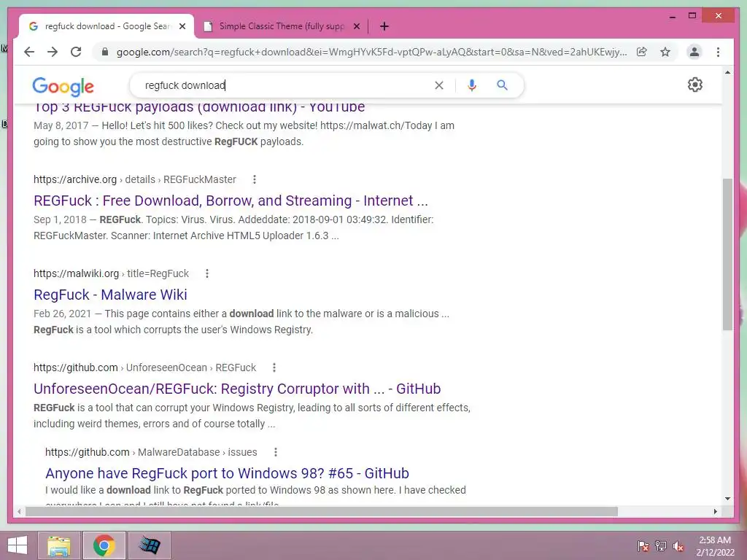Open more options for UnforeseenOcean github result
This screenshot has height=560, width=747.
point(274,367)
